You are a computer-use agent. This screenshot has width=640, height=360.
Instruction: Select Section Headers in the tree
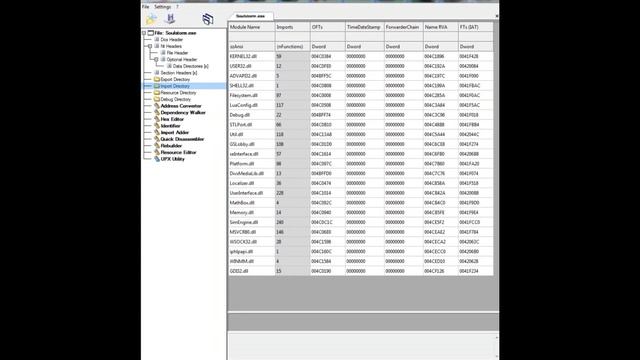point(179,73)
